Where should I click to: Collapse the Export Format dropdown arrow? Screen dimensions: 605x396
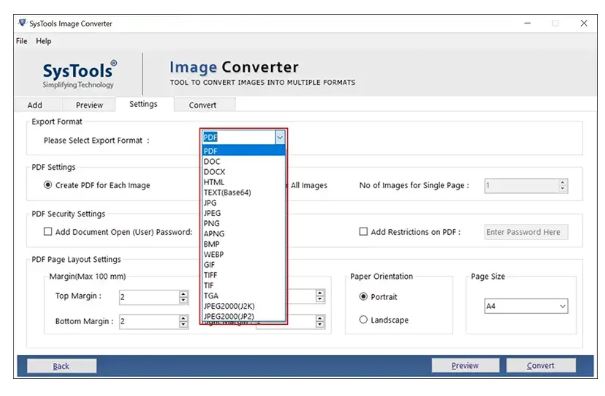280,137
